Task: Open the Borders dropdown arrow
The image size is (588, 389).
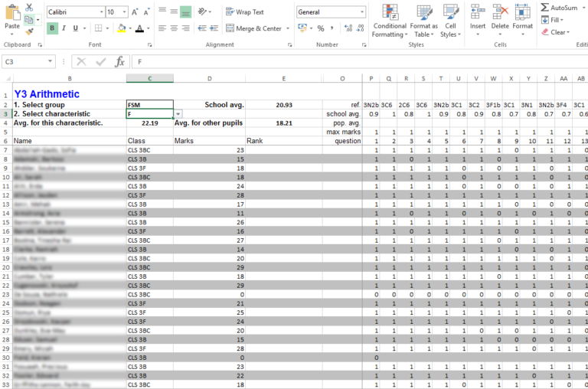Action: [107, 28]
